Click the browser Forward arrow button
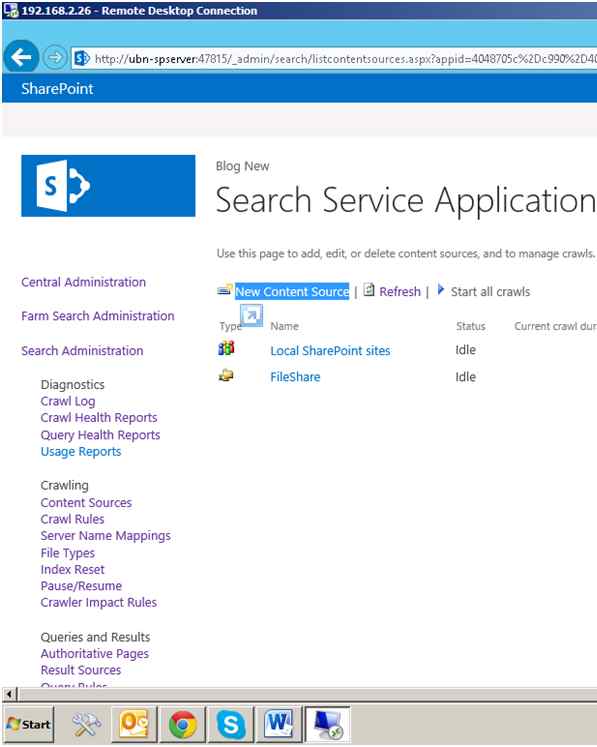This screenshot has height=747, width=597. (x=55, y=58)
